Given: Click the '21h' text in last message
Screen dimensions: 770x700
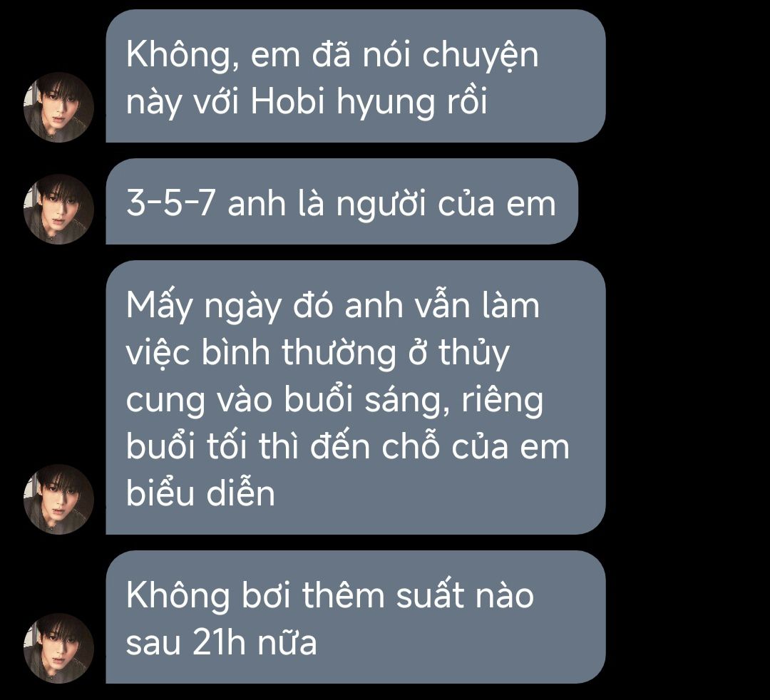Looking at the screenshot, I should click(x=219, y=642).
